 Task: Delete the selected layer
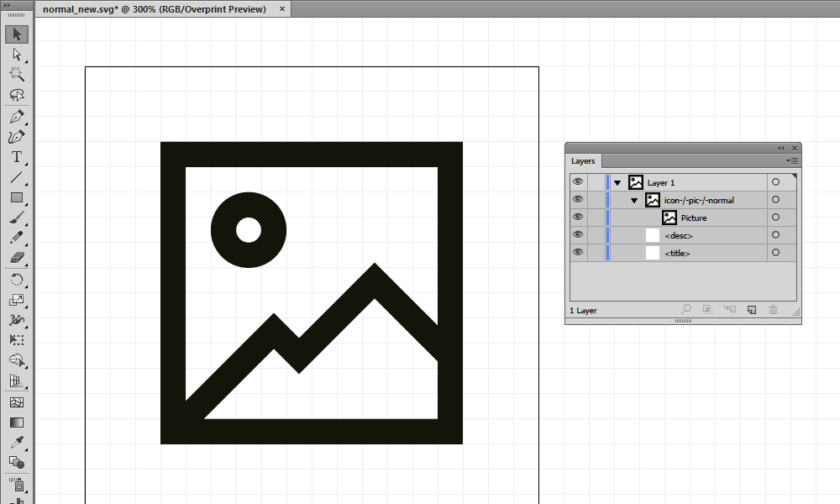(774, 309)
